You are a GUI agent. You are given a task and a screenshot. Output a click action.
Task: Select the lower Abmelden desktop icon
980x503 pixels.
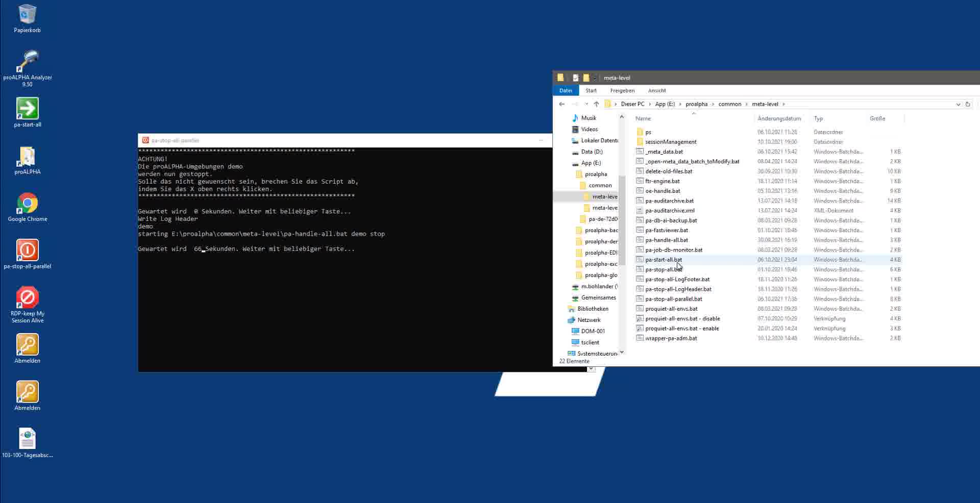pos(27,396)
